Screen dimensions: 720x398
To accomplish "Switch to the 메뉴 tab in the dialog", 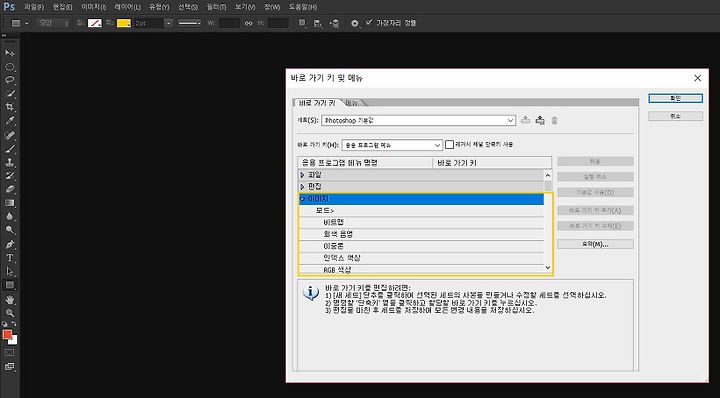I will [353, 103].
